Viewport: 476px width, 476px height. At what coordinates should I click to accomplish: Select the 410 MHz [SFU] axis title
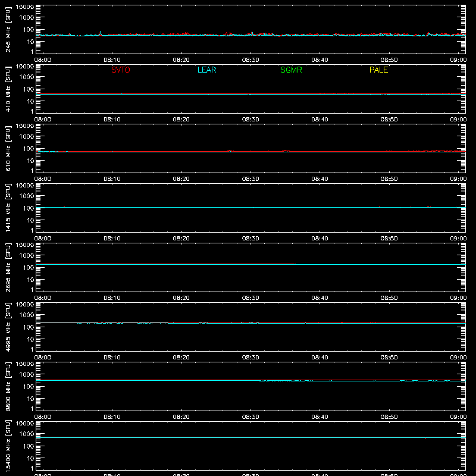point(8,89)
